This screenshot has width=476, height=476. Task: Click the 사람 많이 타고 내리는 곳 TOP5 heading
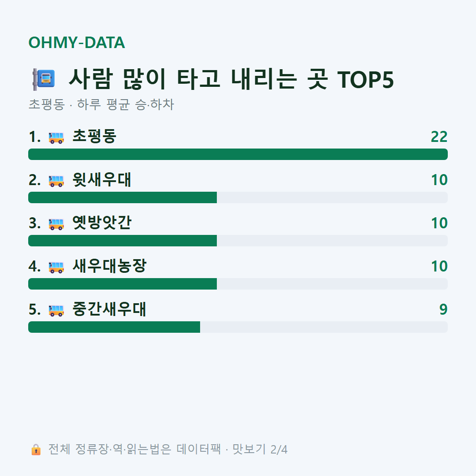(231, 79)
